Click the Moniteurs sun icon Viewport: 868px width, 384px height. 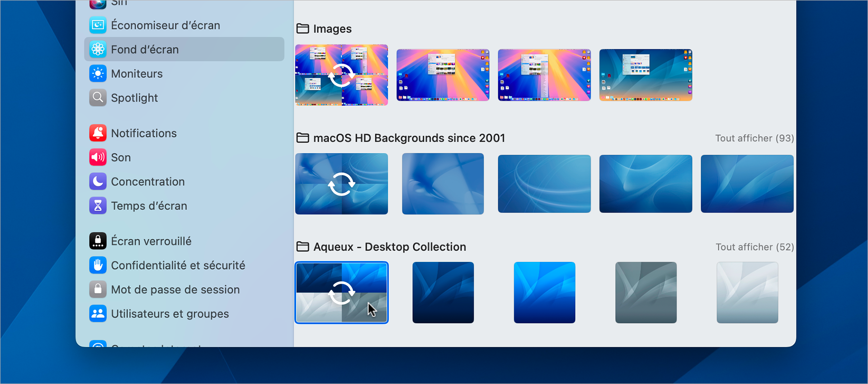(98, 74)
